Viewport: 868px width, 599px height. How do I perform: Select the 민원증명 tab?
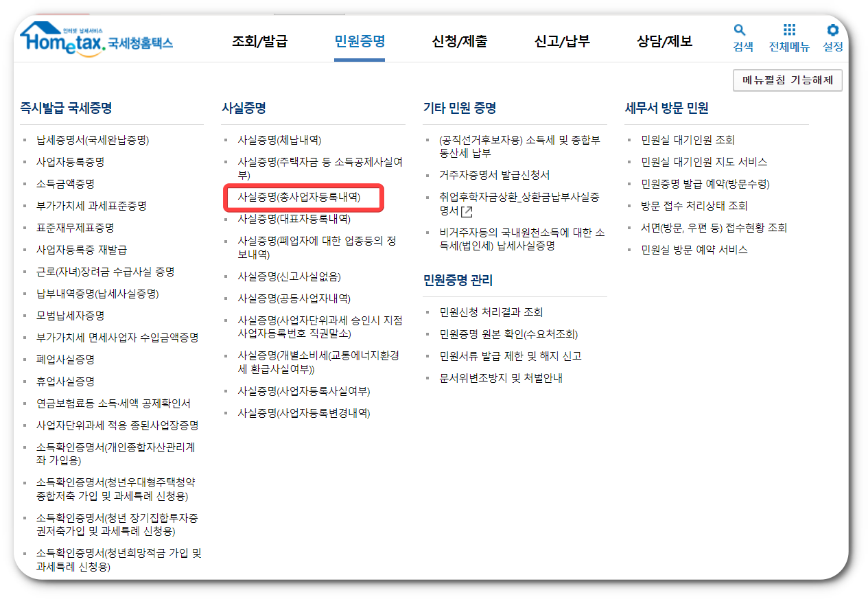point(359,41)
